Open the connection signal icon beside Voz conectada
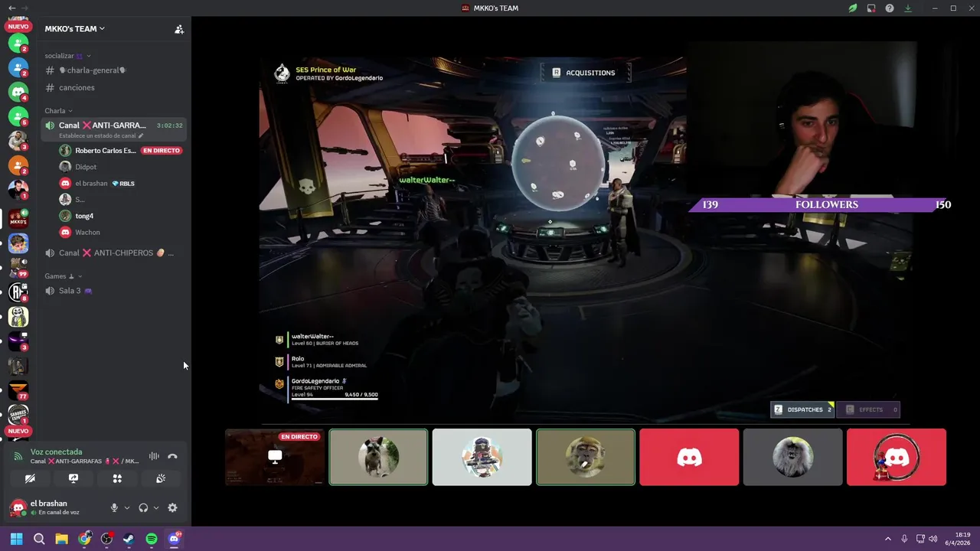The height and width of the screenshot is (551, 980). [18, 456]
